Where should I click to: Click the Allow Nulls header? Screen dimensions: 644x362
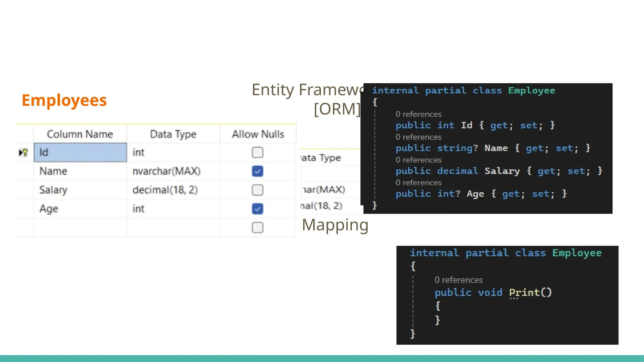258,134
